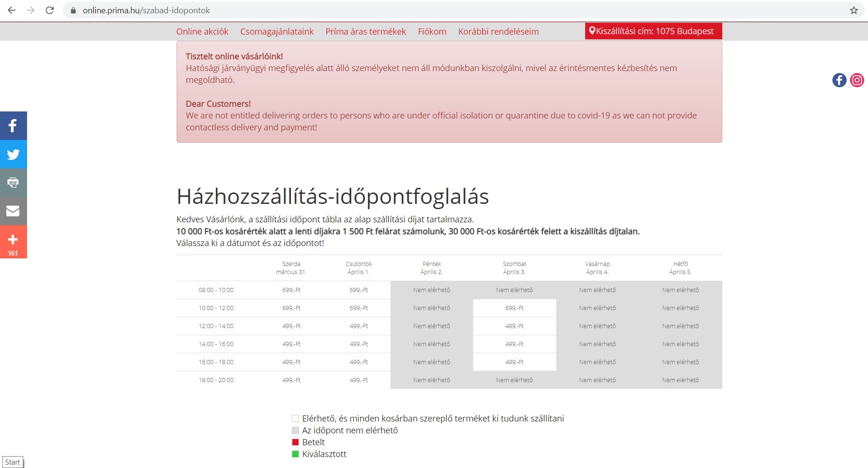Image resolution: width=868 pixels, height=468 pixels.
Task: Choose Csütörtök 18:00 - 20:00 slot
Action: point(358,380)
